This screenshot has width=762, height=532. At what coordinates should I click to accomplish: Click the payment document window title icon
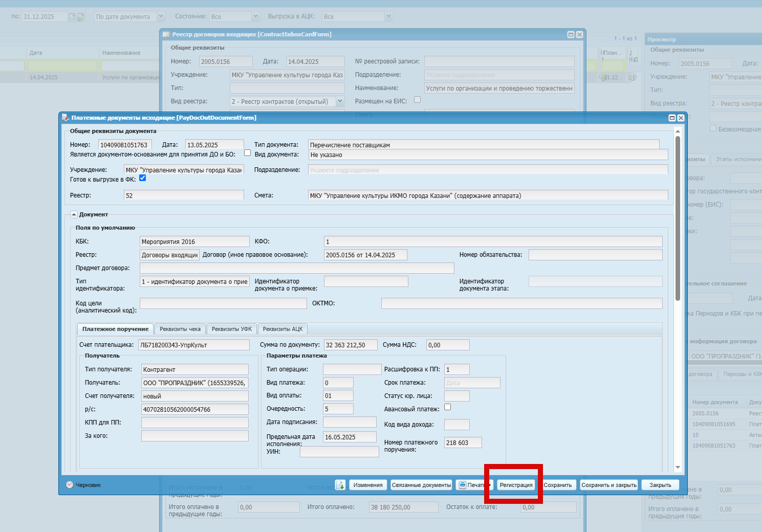66,118
